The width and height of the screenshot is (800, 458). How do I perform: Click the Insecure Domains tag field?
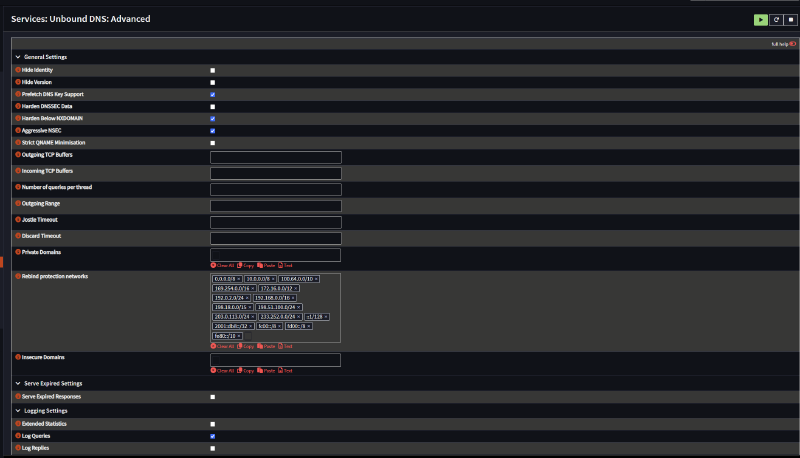276,360
